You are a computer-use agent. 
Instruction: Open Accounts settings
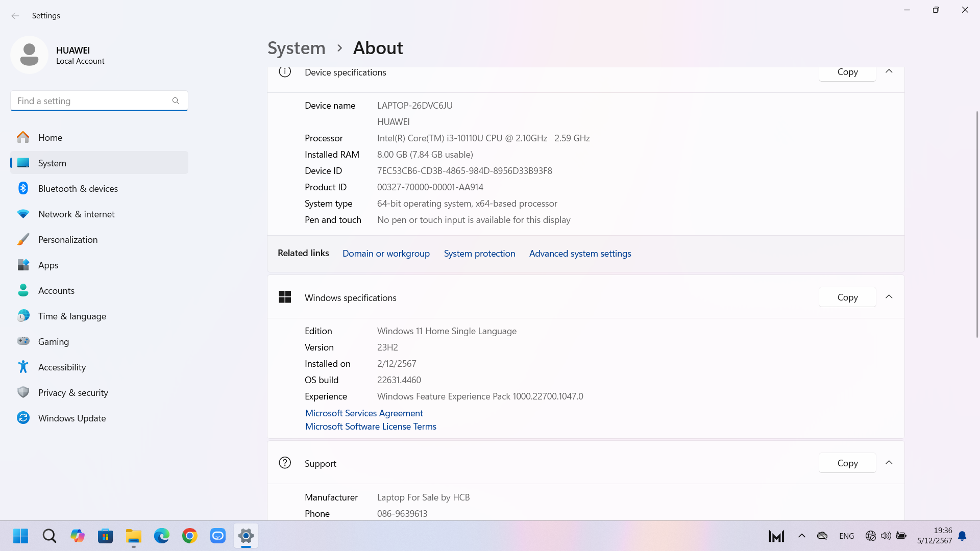(x=99, y=290)
